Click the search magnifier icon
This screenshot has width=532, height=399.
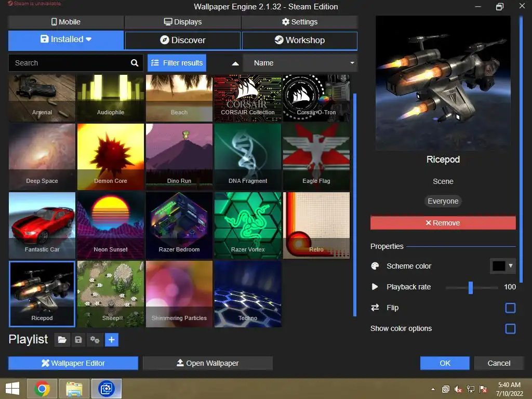click(x=135, y=63)
